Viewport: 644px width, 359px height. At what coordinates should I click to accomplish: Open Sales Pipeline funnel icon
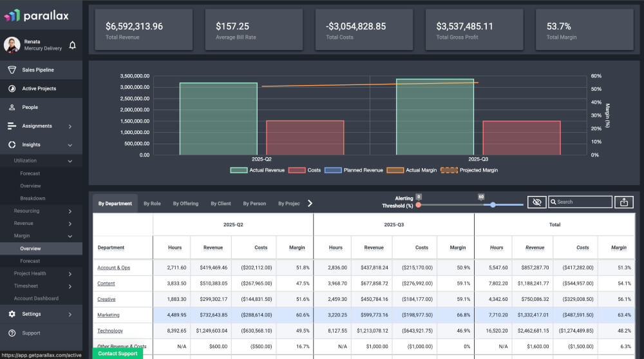click(12, 70)
